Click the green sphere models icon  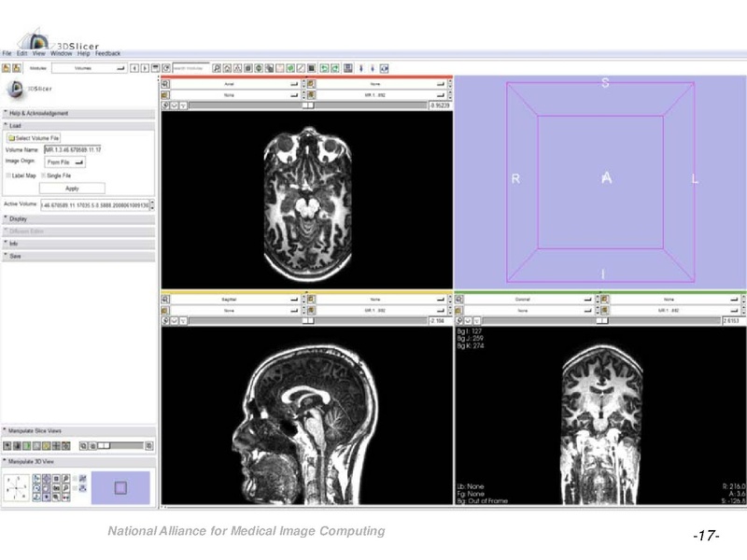point(290,68)
